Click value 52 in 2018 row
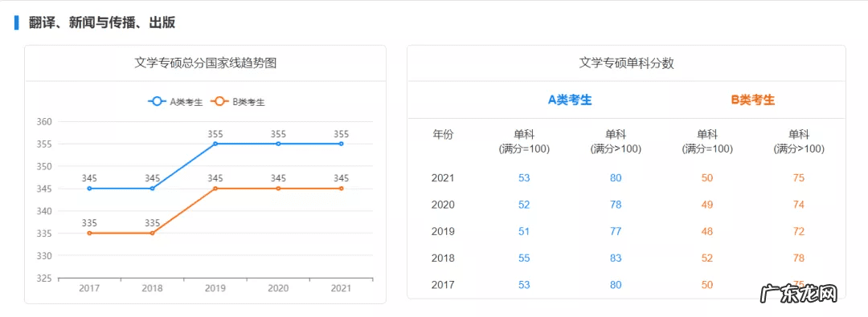Screen dimensions: 868x317 pyautogui.click(x=707, y=258)
